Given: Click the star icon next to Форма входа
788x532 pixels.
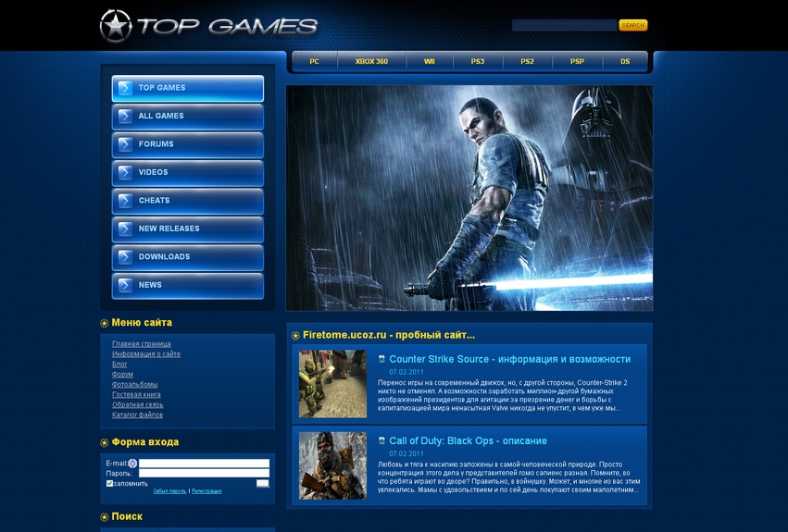Looking at the screenshot, I should pyautogui.click(x=104, y=442).
